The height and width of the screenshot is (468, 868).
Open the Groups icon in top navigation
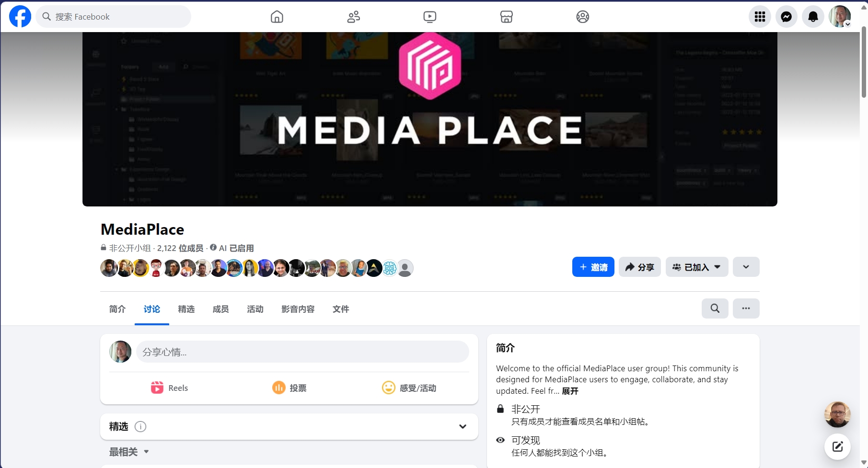pos(582,17)
